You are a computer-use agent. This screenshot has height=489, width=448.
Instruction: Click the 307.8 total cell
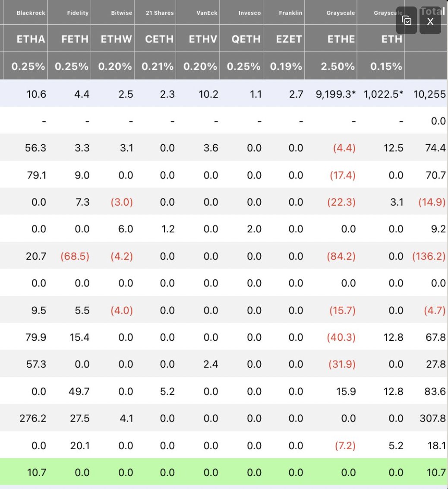click(433, 418)
